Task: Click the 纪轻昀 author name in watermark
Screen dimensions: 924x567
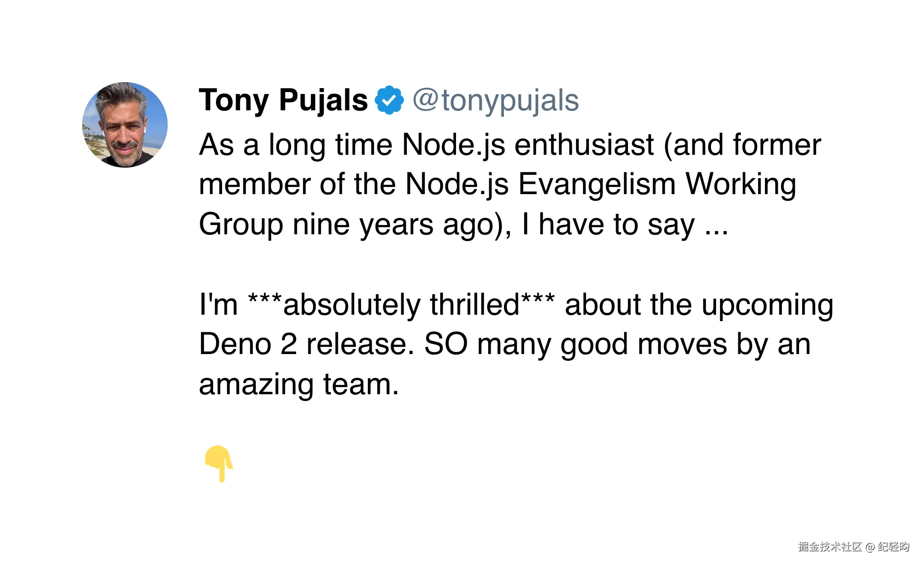Action: (894, 547)
